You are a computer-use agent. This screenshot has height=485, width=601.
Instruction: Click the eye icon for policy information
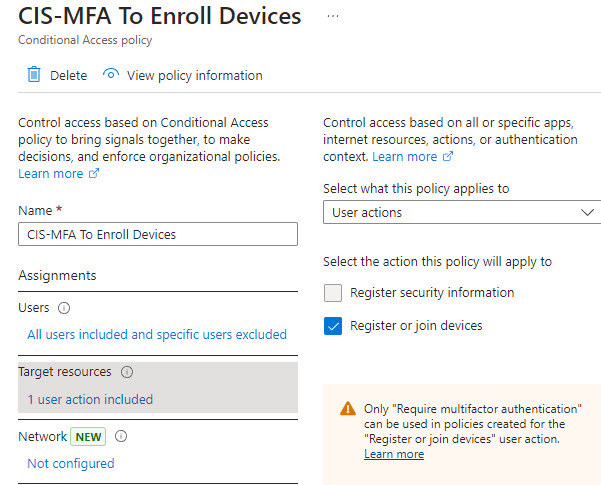click(111, 74)
